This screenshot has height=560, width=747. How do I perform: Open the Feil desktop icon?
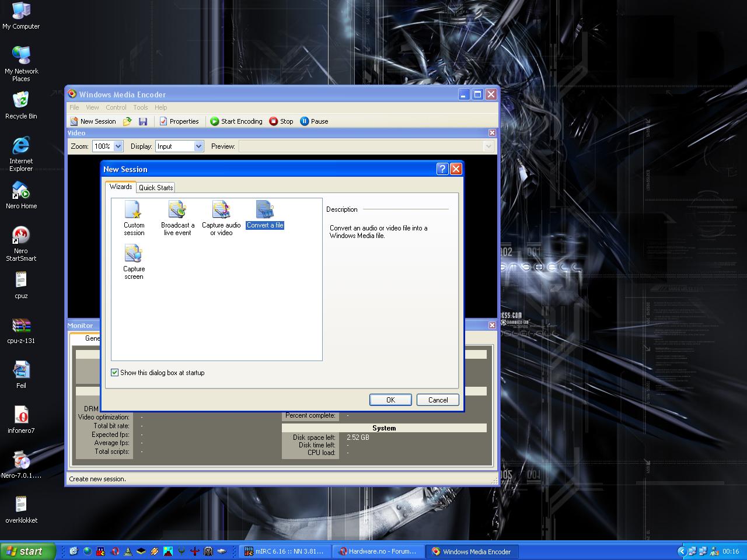[21, 374]
